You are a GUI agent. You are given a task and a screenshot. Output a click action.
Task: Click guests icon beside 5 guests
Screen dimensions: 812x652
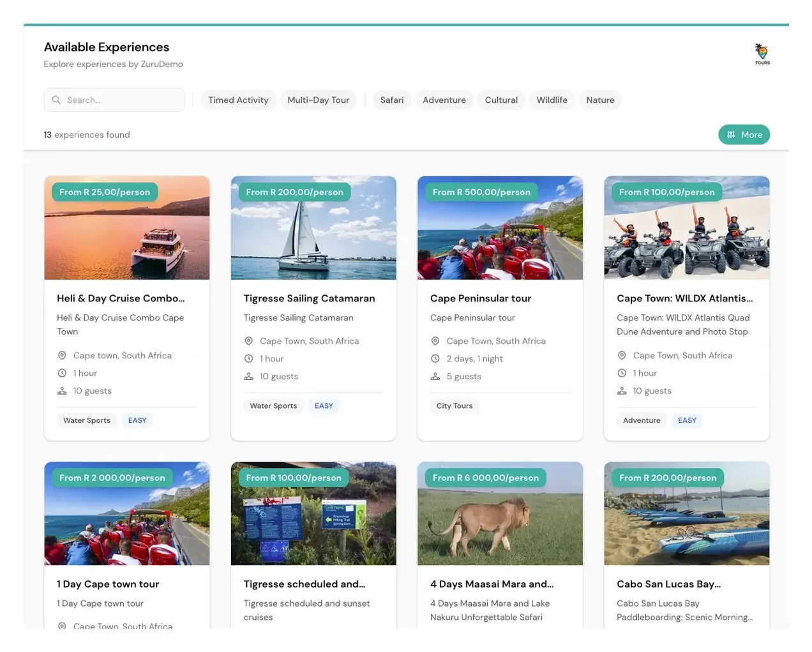[x=435, y=377]
